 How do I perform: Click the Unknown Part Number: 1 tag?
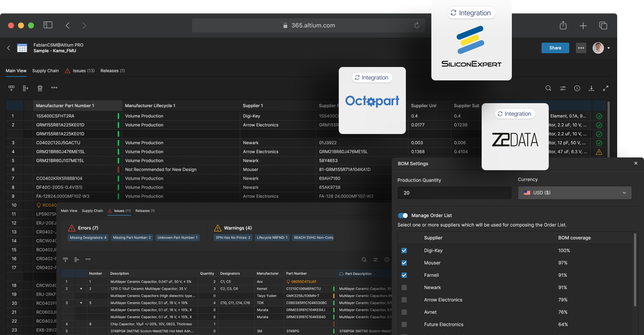click(177, 238)
